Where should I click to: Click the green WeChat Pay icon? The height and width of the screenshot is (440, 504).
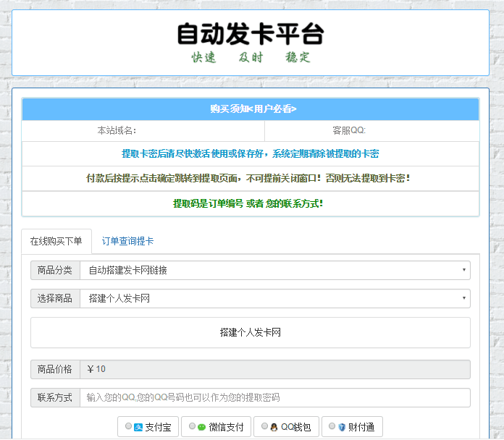tap(201, 427)
